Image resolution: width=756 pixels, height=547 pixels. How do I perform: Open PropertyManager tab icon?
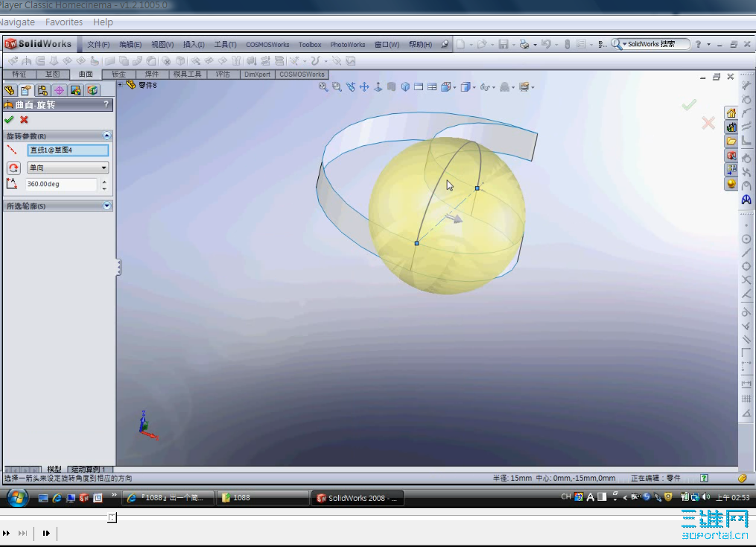tap(25, 90)
